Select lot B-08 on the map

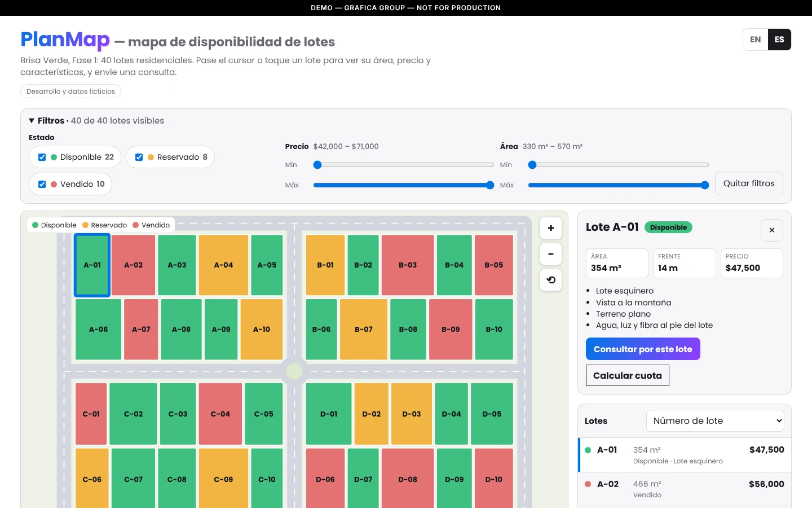click(408, 330)
